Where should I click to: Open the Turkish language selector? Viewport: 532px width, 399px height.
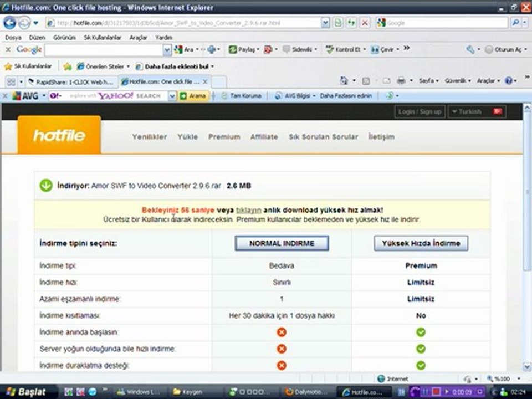tap(477, 111)
